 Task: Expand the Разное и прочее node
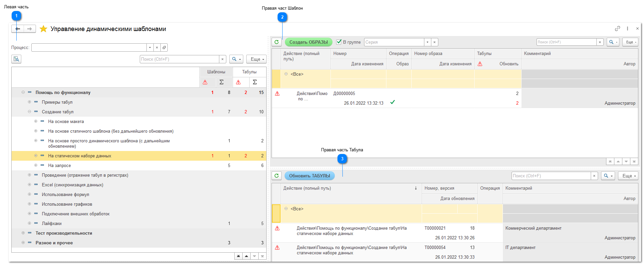23,243
